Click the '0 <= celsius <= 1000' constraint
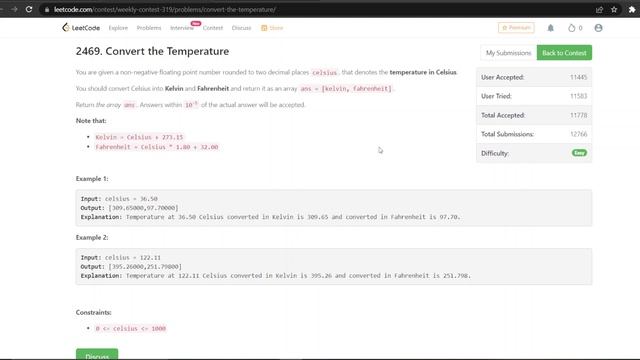Screen dimensions: 640x360 (131, 328)
